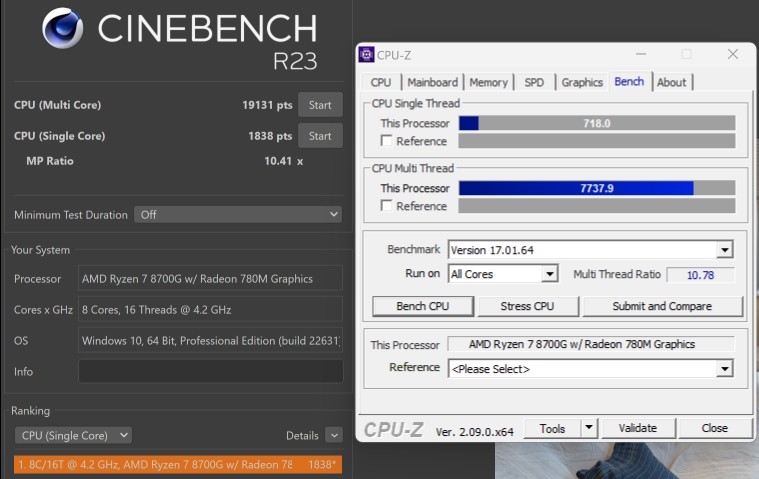Select the Bench tab

(x=629, y=81)
